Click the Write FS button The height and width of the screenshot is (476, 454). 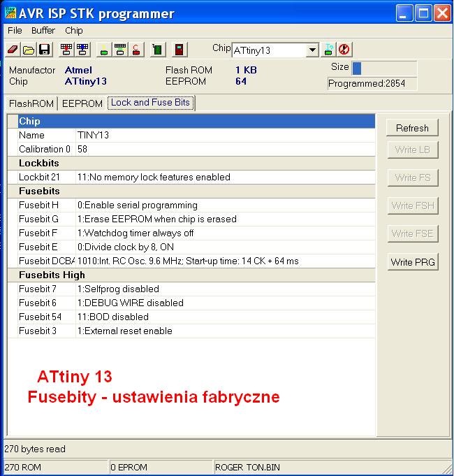tap(413, 178)
